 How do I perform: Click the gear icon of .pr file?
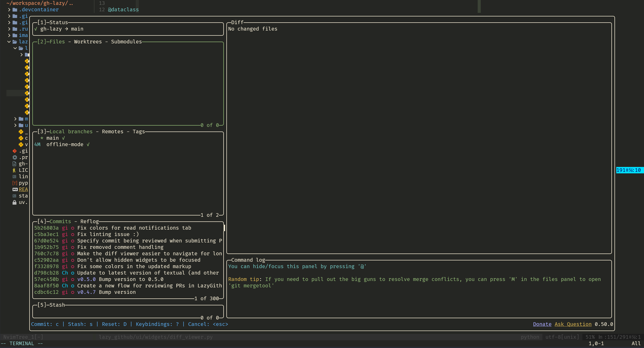coord(15,157)
